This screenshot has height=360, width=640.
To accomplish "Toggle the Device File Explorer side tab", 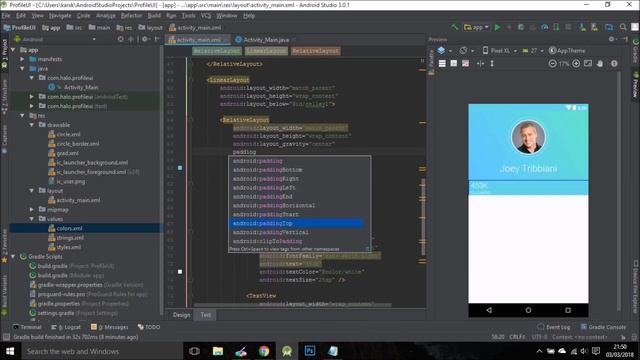I will (635, 287).
